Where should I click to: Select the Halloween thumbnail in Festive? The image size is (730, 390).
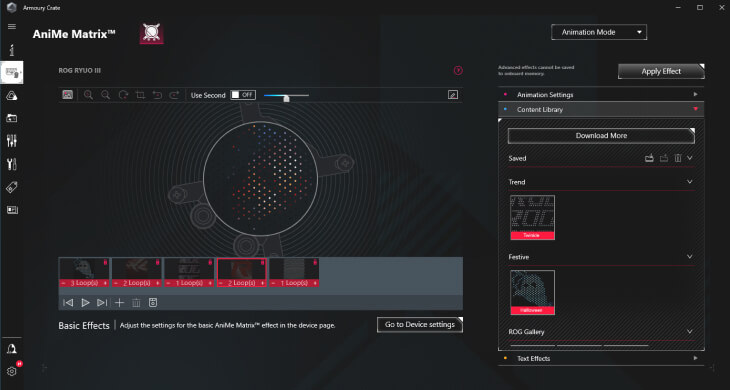[532, 292]
